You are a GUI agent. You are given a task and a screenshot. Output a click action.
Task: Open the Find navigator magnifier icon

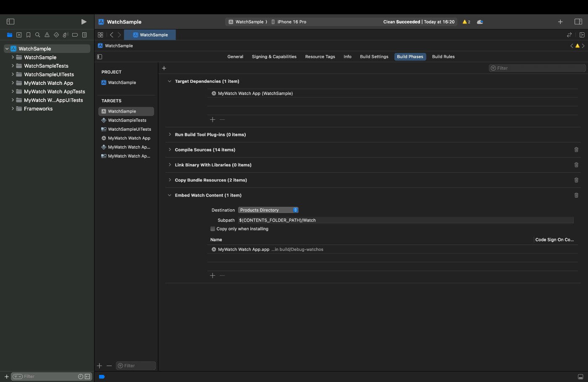(37, 35)
